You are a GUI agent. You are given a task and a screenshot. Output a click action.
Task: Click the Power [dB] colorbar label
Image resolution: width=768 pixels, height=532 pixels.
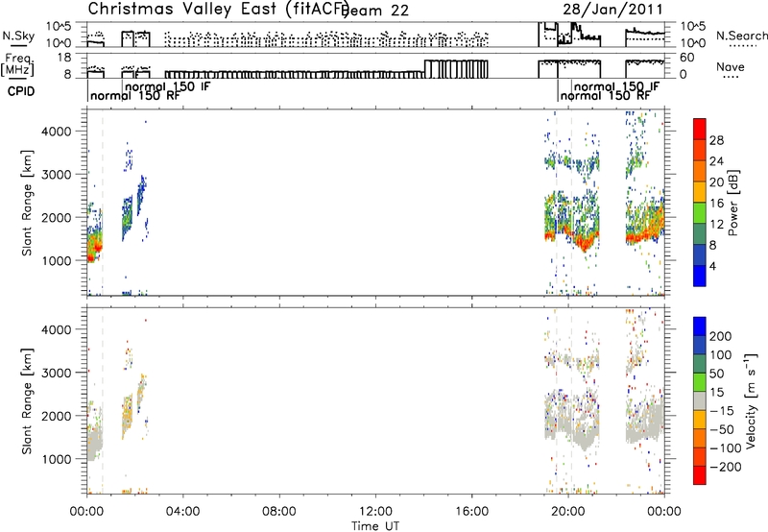[x=733, y=203]
